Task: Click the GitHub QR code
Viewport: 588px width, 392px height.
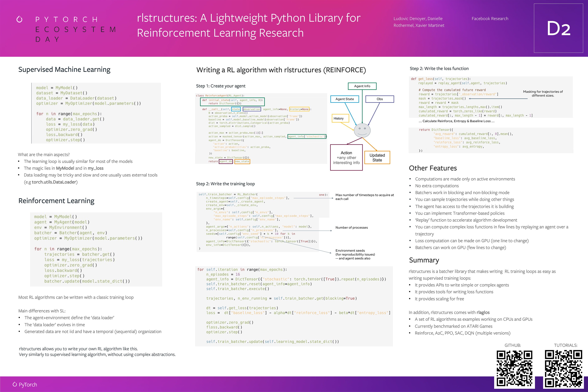Action: [x=514, y=368]
